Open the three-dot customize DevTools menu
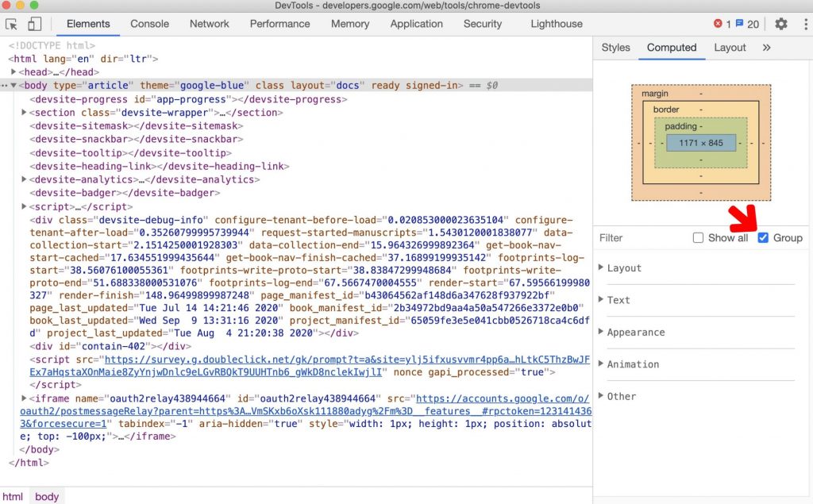 coord(805,24)
